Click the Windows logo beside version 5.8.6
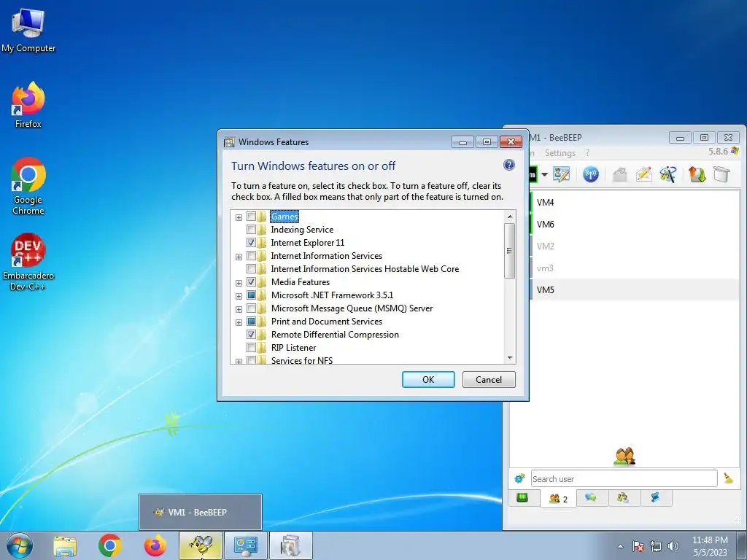747x560 pixels. pyautogui.click(x=735, y=151)
